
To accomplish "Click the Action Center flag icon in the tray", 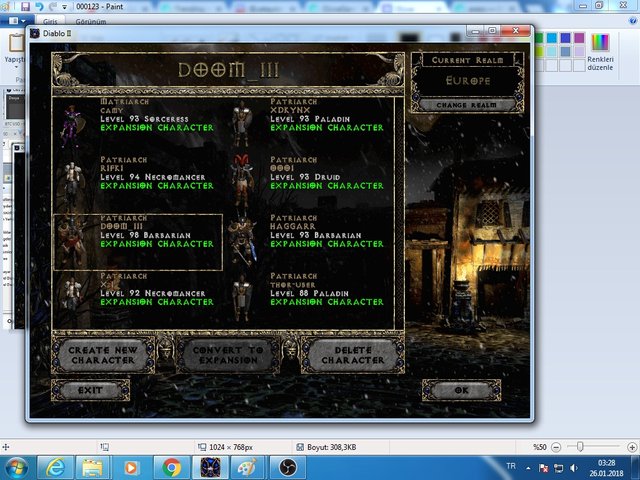I will [x=544, y=468].
